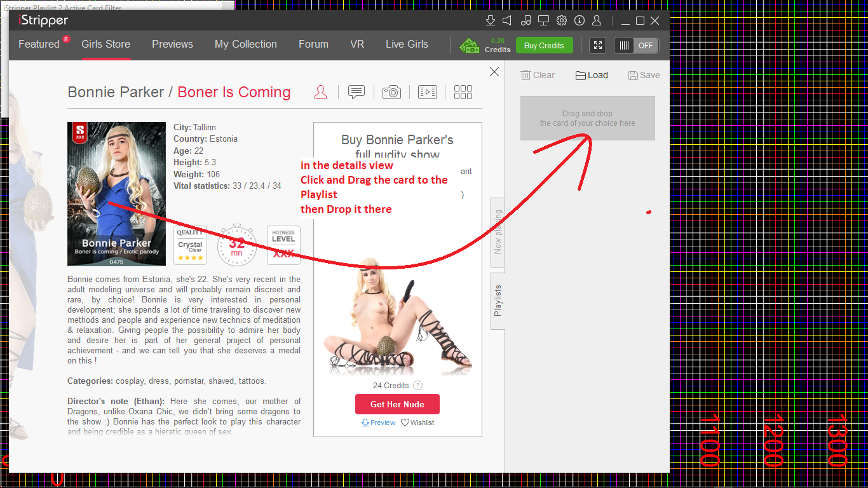Open the model profile icon beside title
This screenshot has height=488, width=868.
pos(321,93)
